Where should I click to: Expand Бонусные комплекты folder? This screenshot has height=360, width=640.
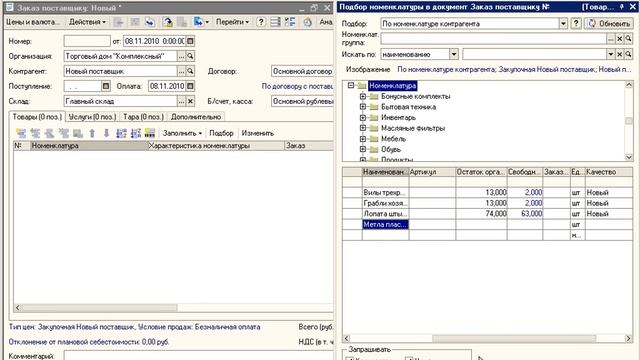click(362, 96)
